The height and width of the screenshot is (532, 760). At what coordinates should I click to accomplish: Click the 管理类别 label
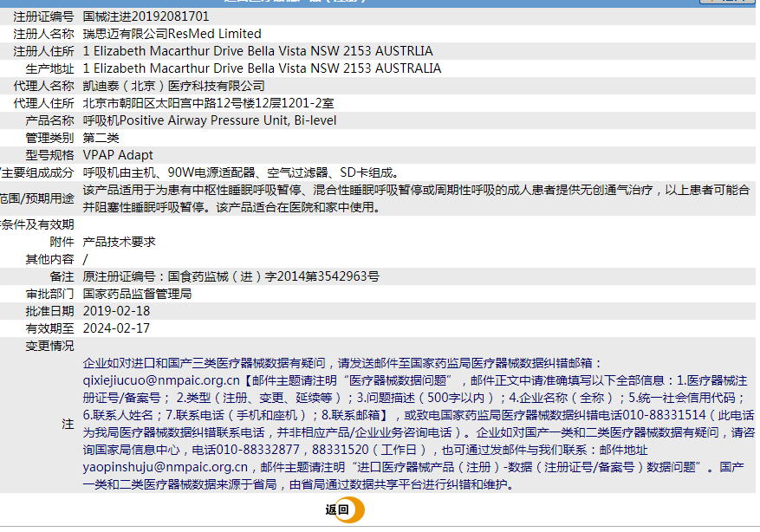click(x=49, y=138)
